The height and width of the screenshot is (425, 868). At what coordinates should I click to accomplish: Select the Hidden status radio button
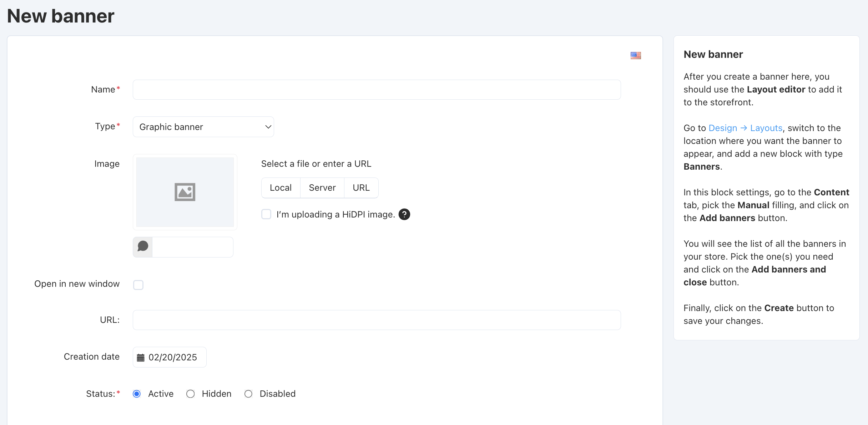(x=190, y=394)
